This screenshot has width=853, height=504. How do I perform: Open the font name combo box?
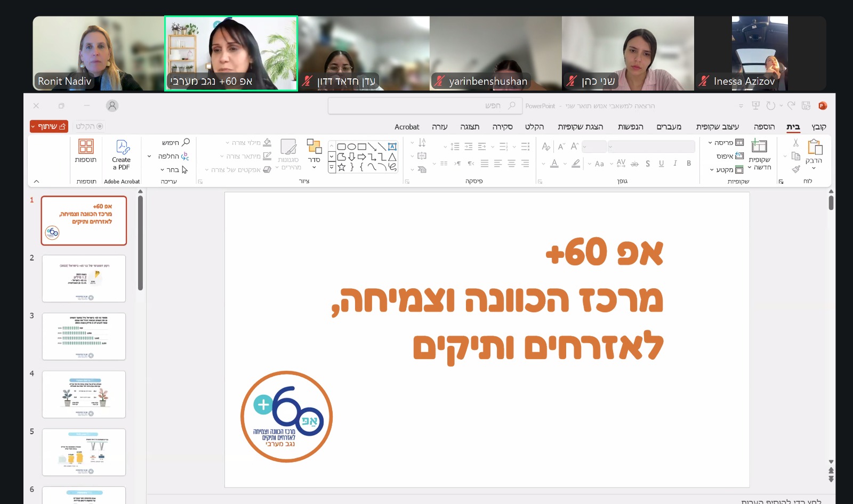(x=651, y=147)
